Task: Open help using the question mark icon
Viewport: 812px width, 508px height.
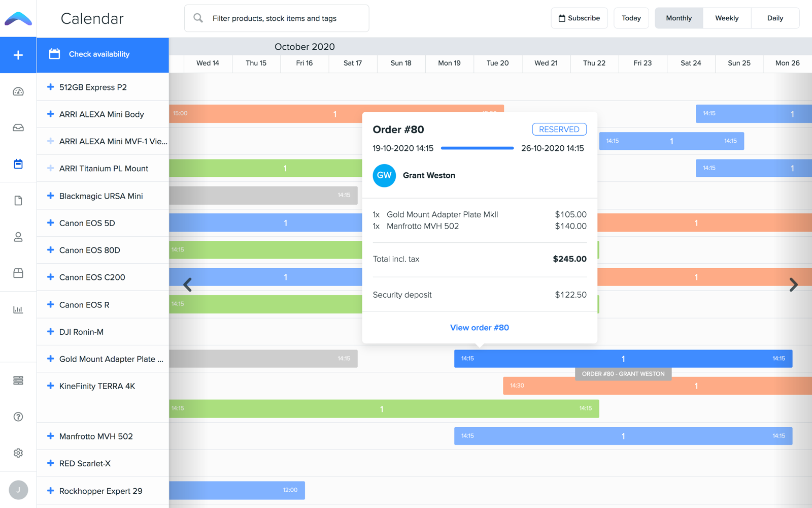Action: pyautogui.click(x=18, y=417)
